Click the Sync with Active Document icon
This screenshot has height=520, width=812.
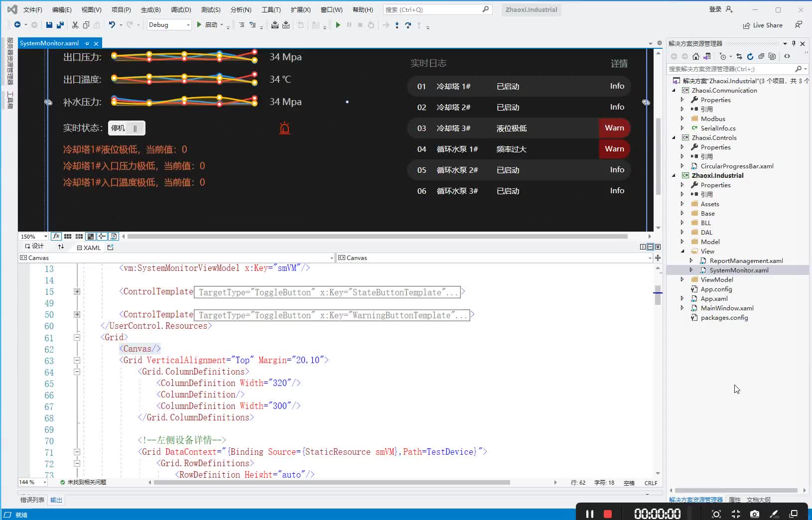pyautogui.click(x=739, y=56)
